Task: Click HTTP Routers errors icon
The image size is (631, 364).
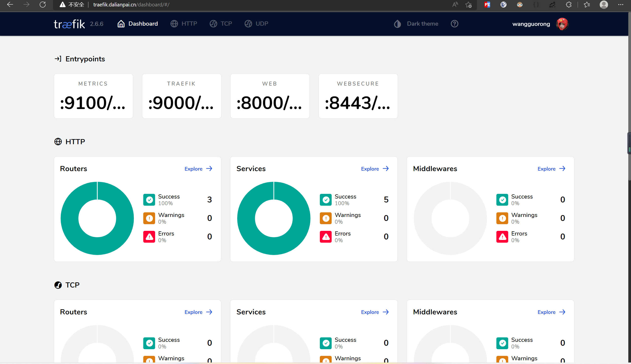Action: pos(149,237)
